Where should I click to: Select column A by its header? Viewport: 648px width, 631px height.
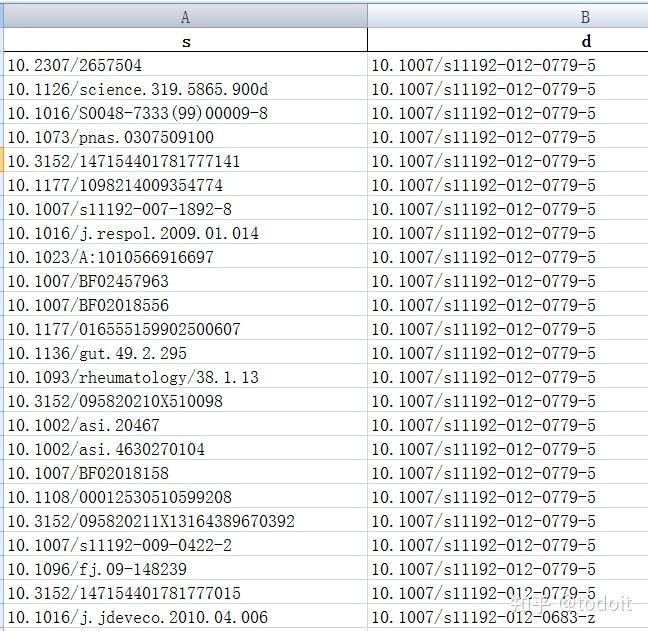185,17
